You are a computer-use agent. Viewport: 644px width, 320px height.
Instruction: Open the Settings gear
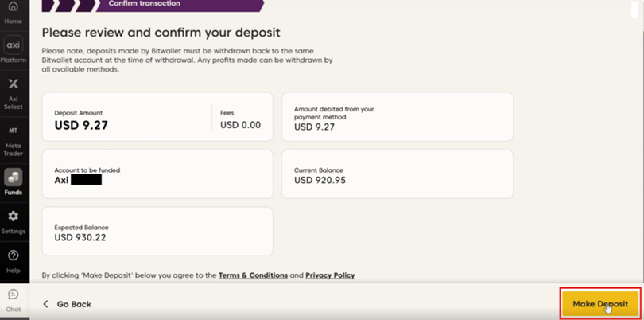[14, 219]
